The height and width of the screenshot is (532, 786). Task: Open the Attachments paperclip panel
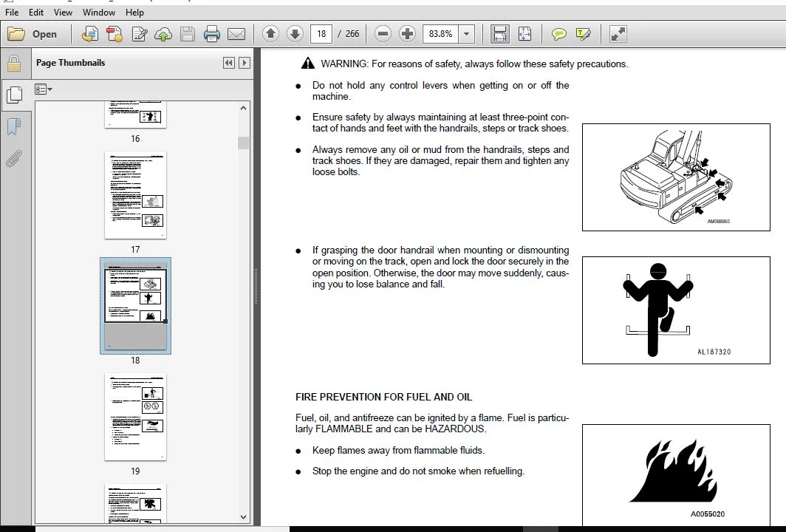pyautogui.click(x=14, y=158)
